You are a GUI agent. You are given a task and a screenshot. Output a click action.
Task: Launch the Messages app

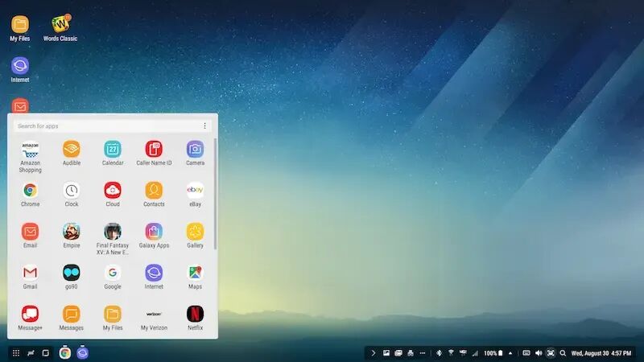pos(72,318)
